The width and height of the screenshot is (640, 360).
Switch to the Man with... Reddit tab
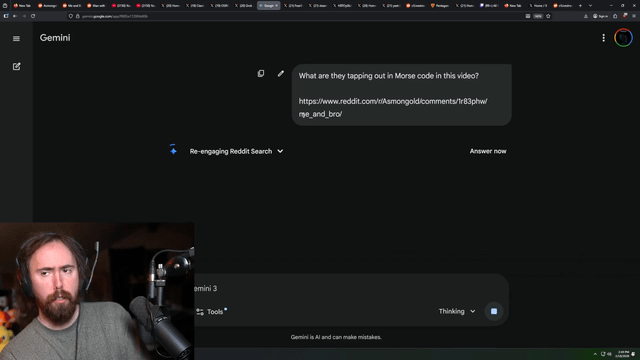96,6
